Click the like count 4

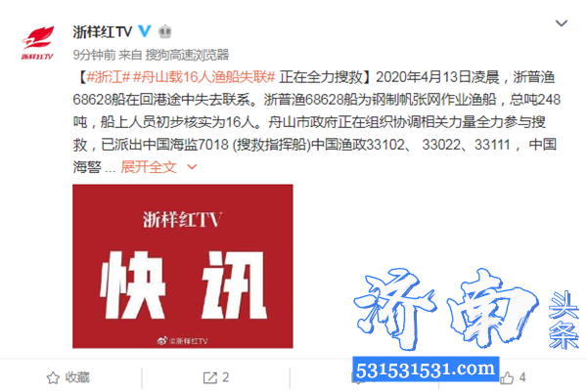522,377
